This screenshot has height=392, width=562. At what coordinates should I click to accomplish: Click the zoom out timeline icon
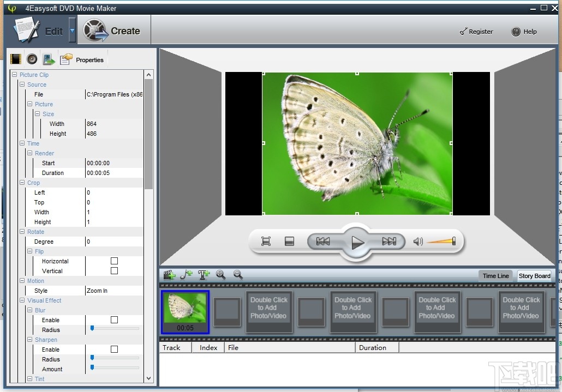tap(238, 275)
